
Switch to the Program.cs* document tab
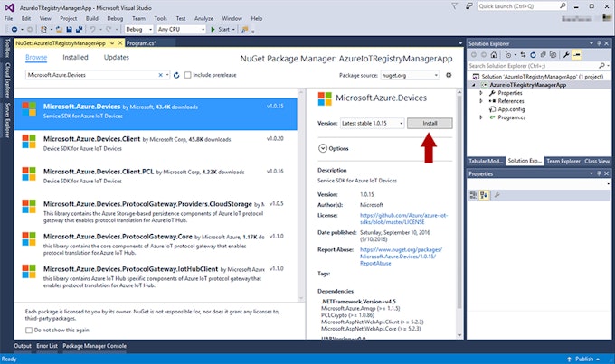141,43
